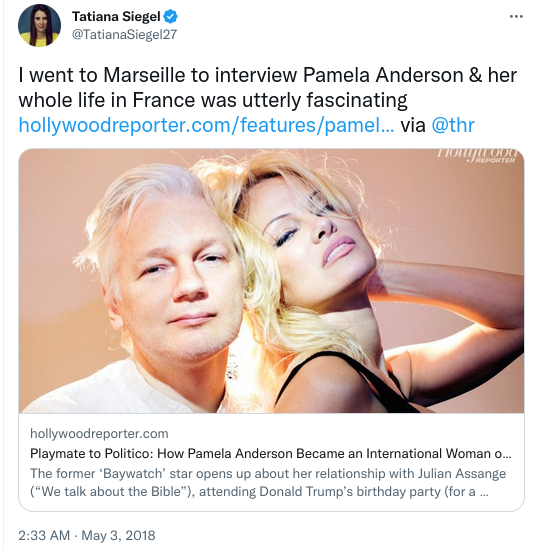
Task: Open the article preview photo
Action: point(271,281)
